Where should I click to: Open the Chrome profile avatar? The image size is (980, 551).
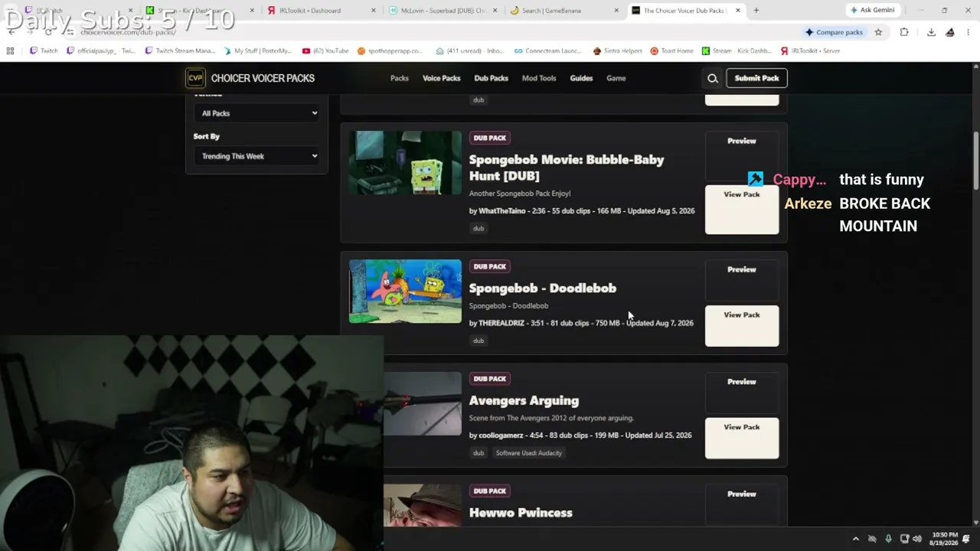point(950,32)
